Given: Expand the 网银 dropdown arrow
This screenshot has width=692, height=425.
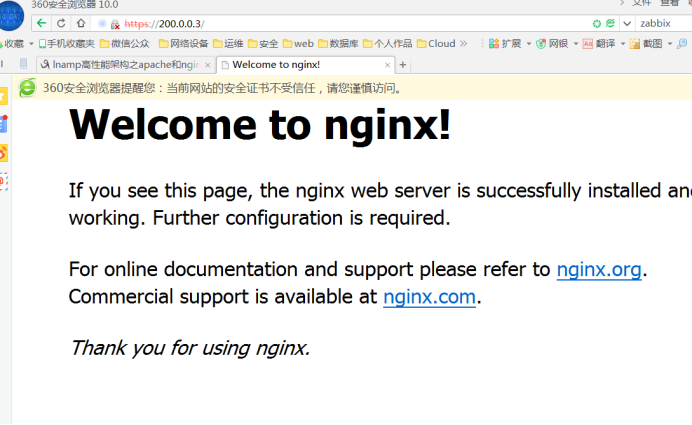Looking at the screenshot, I should pyautogui.click(x=575, y=44).
